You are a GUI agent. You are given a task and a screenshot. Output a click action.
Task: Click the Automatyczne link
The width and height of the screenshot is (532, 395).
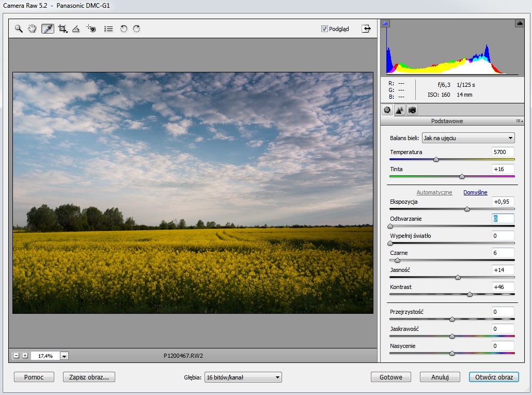point(434,192)
